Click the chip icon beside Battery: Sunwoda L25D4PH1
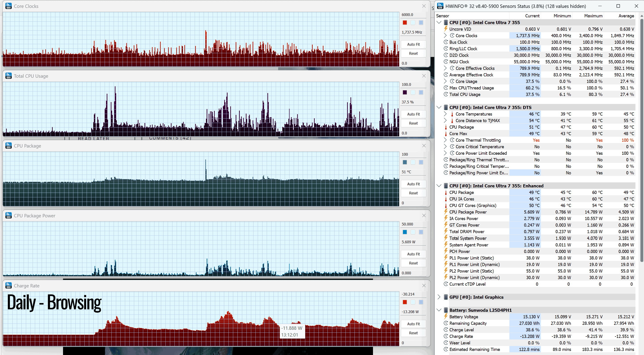This screenshot has height=355, width=644. tap(446, 310)
